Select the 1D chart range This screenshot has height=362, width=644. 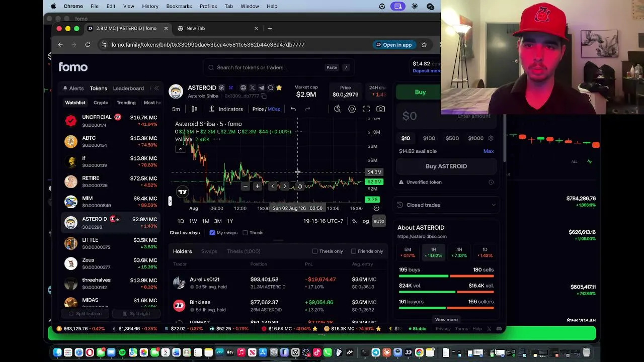point(181,221)
